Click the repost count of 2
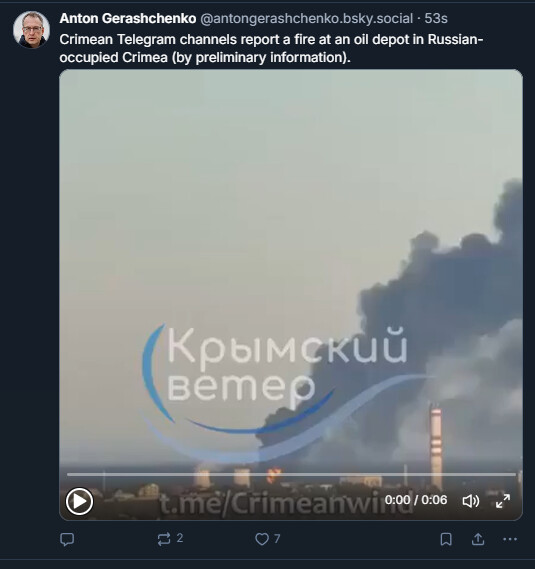 [x=180, y=538]
